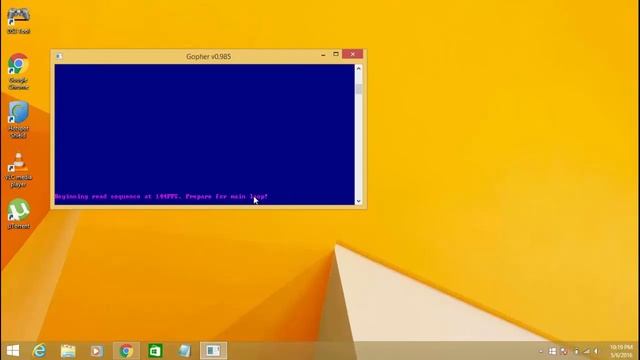Open the Google Chrome desktop shortcut
The image size is (640, 360).
[x=18, y=71]
